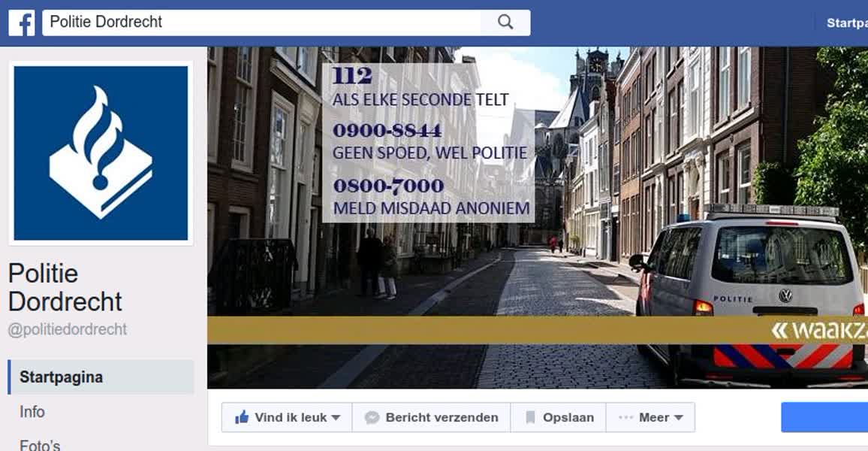Expand the Meer dropdown arrow
Screen dimensions: 868x451
pos(678,418)
